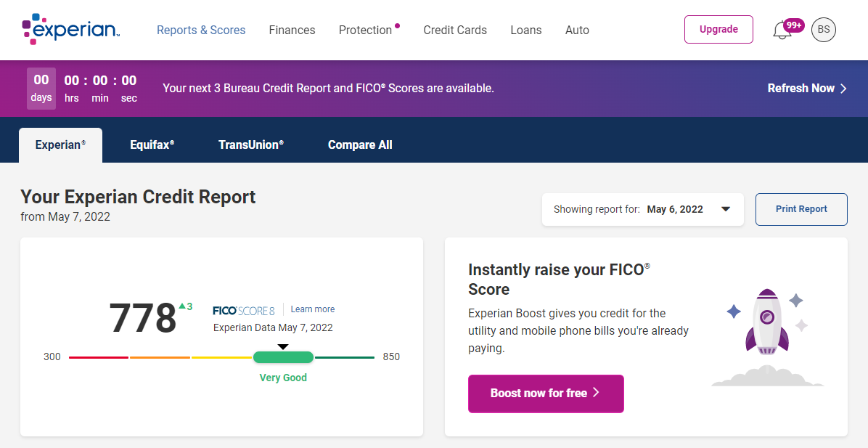Viewport: 868px width, 448px height.
Task: Click 'from May 7, 2022' text
Action: pyautogui.click(x=65, y=216)
